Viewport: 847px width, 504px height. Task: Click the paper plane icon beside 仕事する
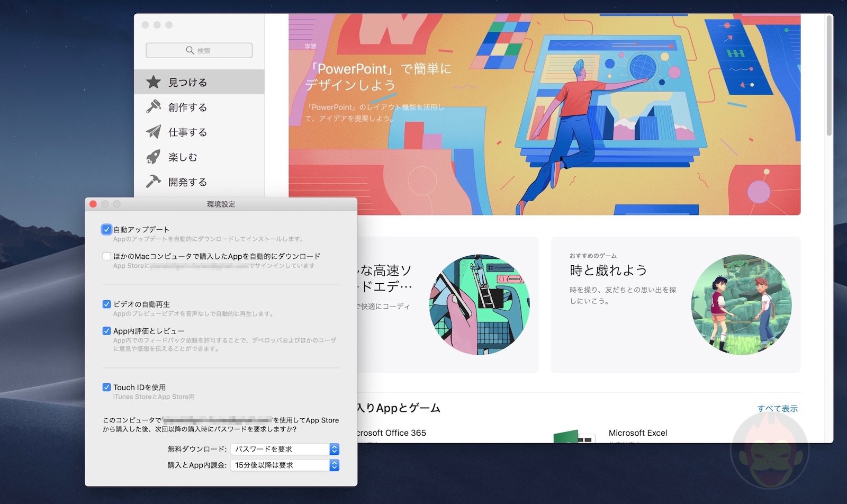[154, 131]
